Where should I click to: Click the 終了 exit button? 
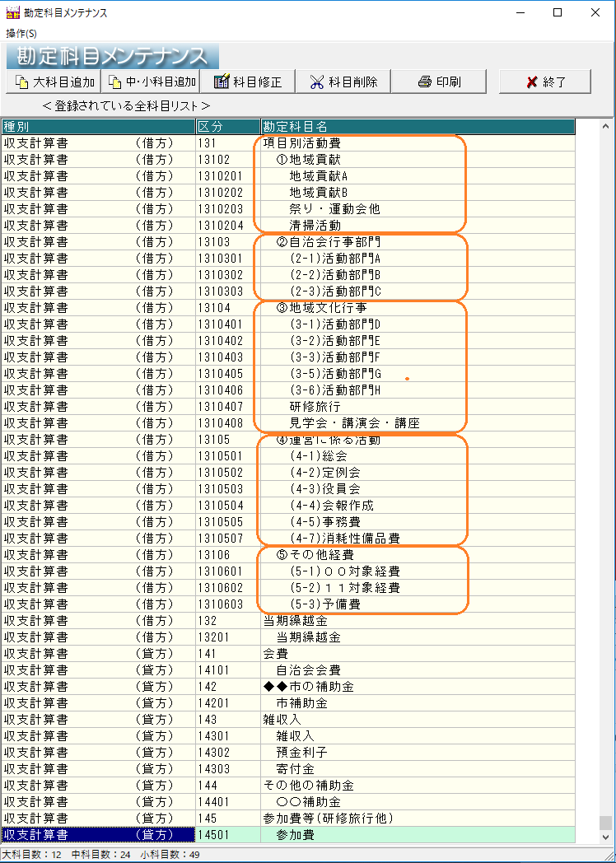click(544, 82)
